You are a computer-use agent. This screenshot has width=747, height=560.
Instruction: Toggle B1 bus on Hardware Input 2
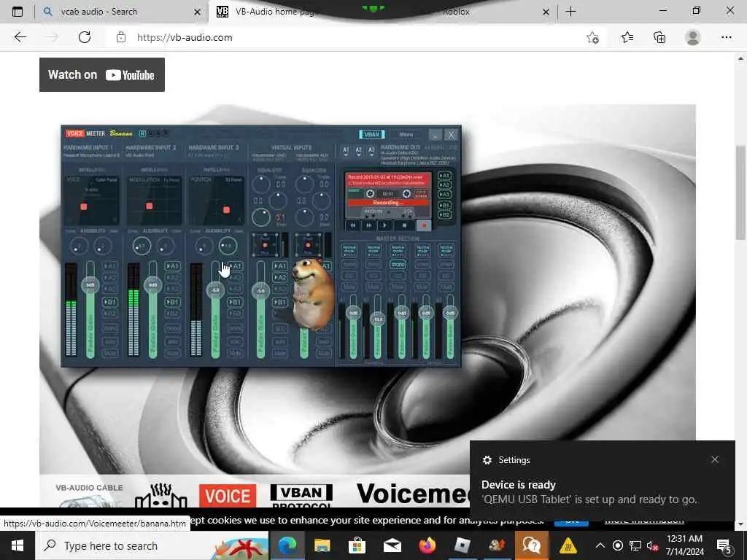172,302
